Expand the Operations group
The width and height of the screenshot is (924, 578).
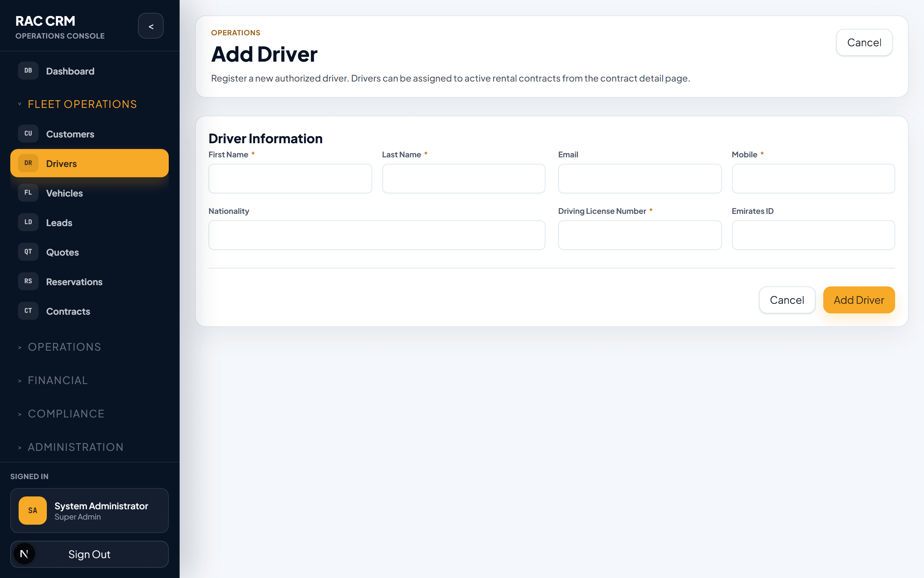pos(60,347)
